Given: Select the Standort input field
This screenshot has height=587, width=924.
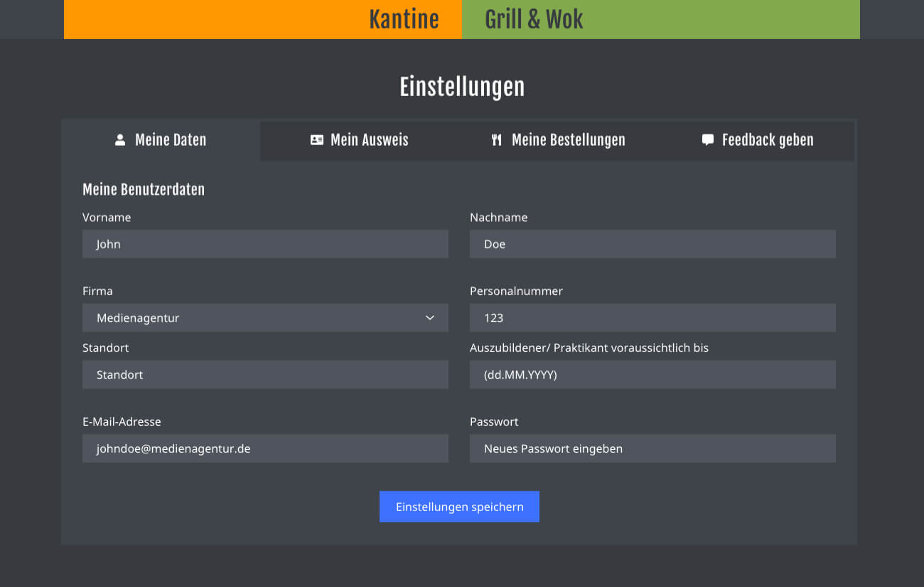Looking at the screenshot, I should [265, 375].
